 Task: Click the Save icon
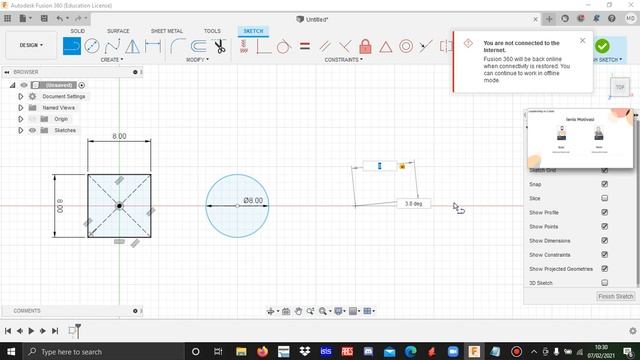tap(44, 18)
